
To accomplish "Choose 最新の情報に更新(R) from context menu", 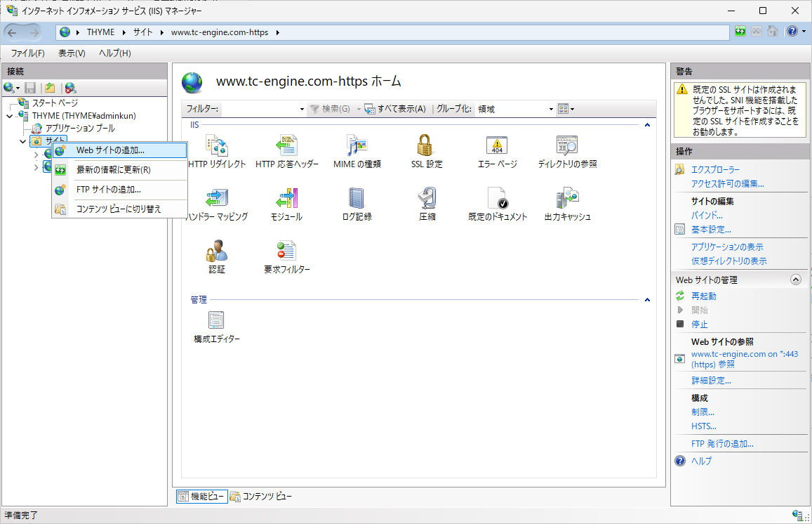I will (x=119, y=170).
